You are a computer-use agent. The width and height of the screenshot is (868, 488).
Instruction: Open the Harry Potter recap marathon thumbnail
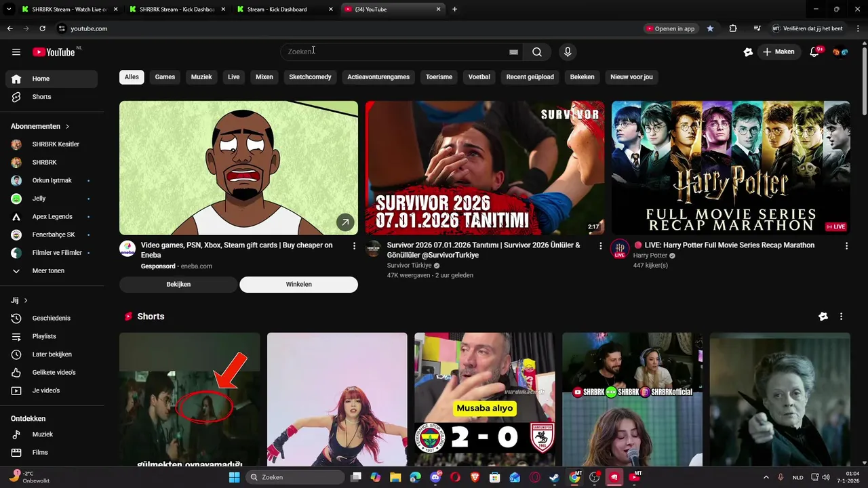(x=731, y=168)
